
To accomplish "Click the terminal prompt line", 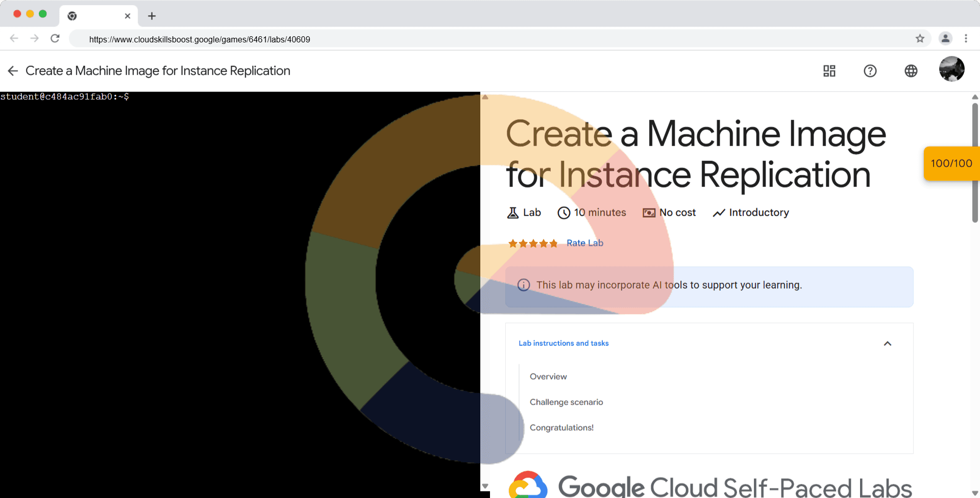I will [64, 97].
